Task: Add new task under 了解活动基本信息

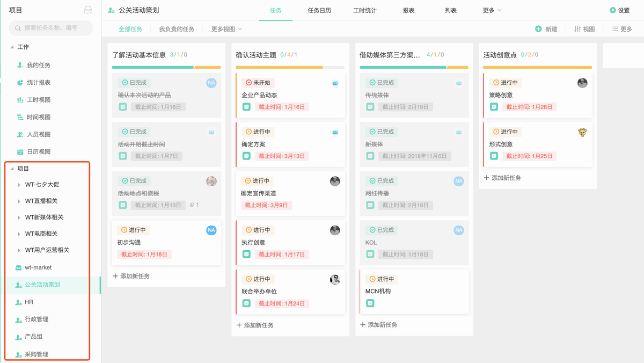Action: point(131,276)
